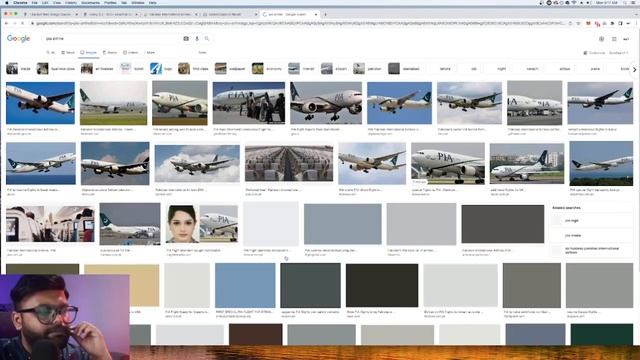Open image of PIA tail with city buildings

527,163
